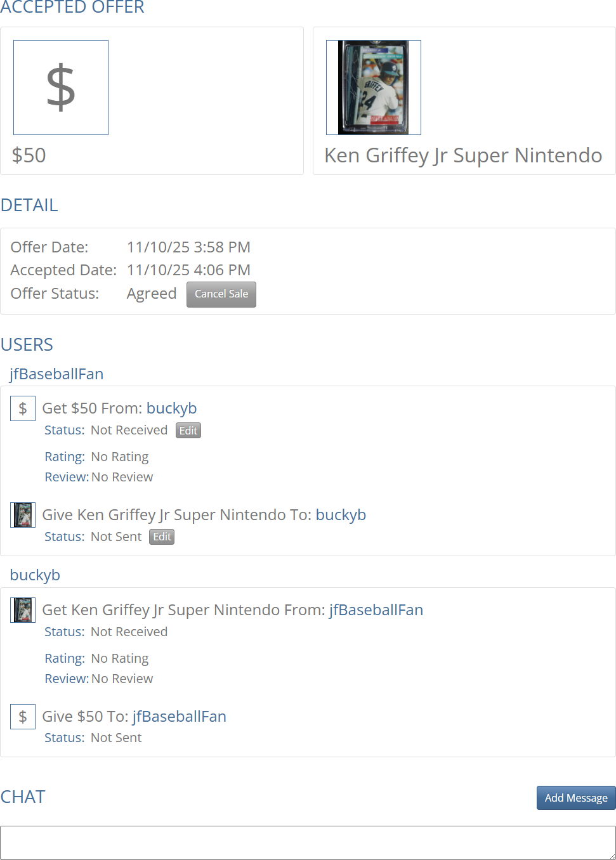Open buckyb link in Get $50 From row
This screenshot has width=616, height=860.
171,408
